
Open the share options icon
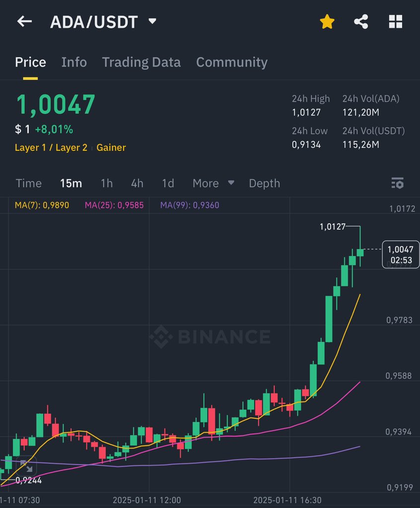361,21
